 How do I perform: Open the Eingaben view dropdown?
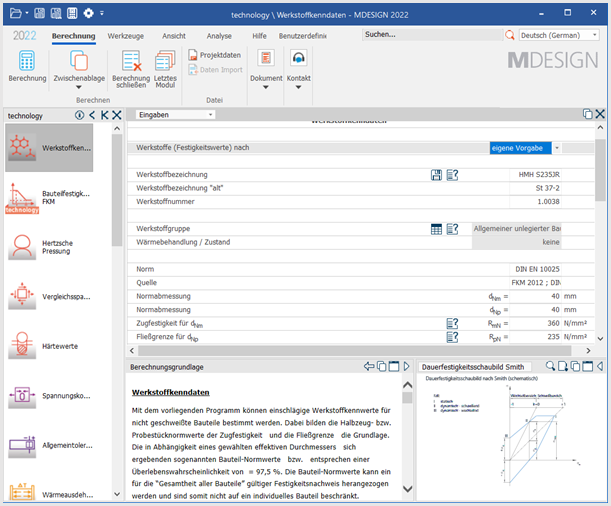pos(175,115)
